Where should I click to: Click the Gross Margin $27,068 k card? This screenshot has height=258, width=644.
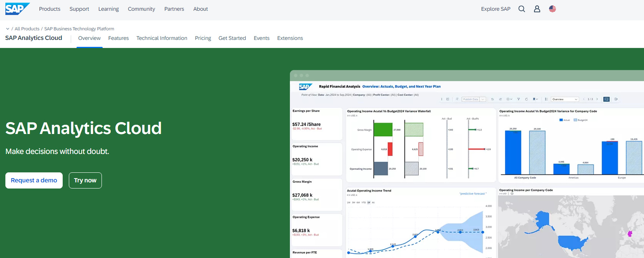(317, 195)
